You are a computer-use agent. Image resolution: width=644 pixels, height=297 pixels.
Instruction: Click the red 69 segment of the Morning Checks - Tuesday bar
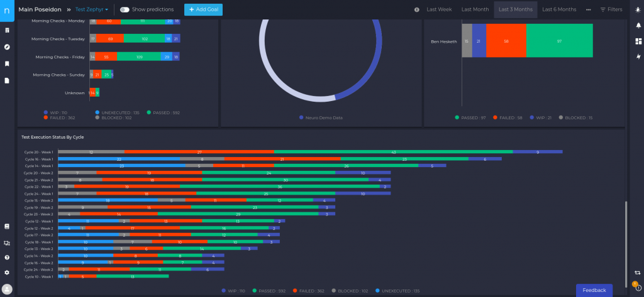tap(110, 38)
